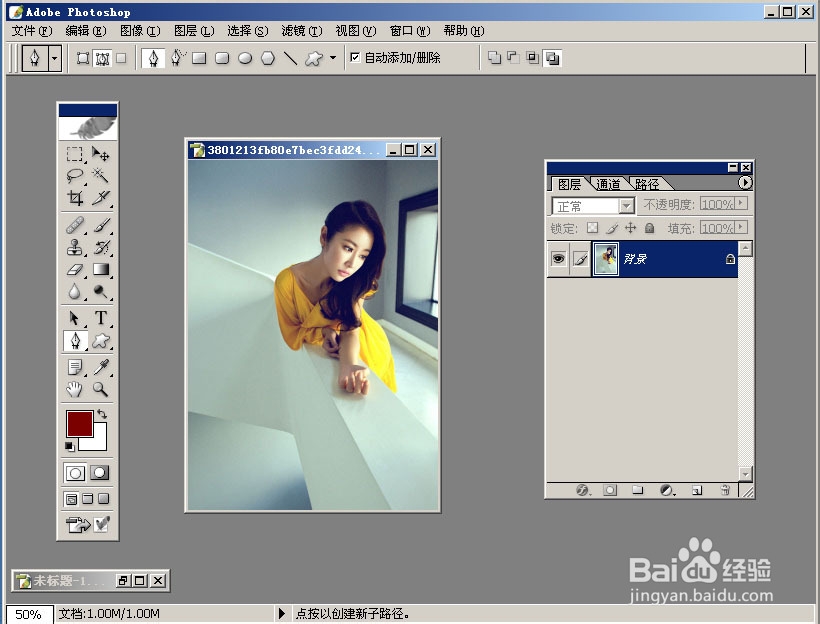Select the Move tool

pyautogui.click(x=100, y=154)
